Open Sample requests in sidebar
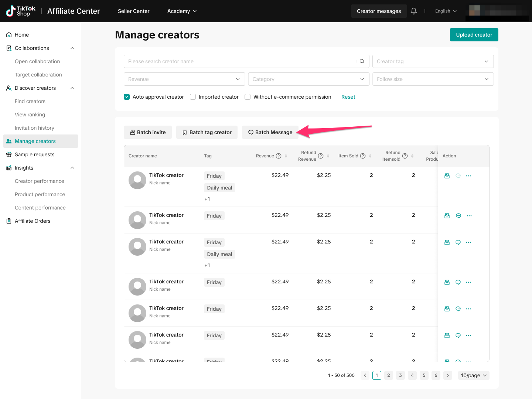Image resolution: width=532 pixels, height=399 pixels. 35,154
